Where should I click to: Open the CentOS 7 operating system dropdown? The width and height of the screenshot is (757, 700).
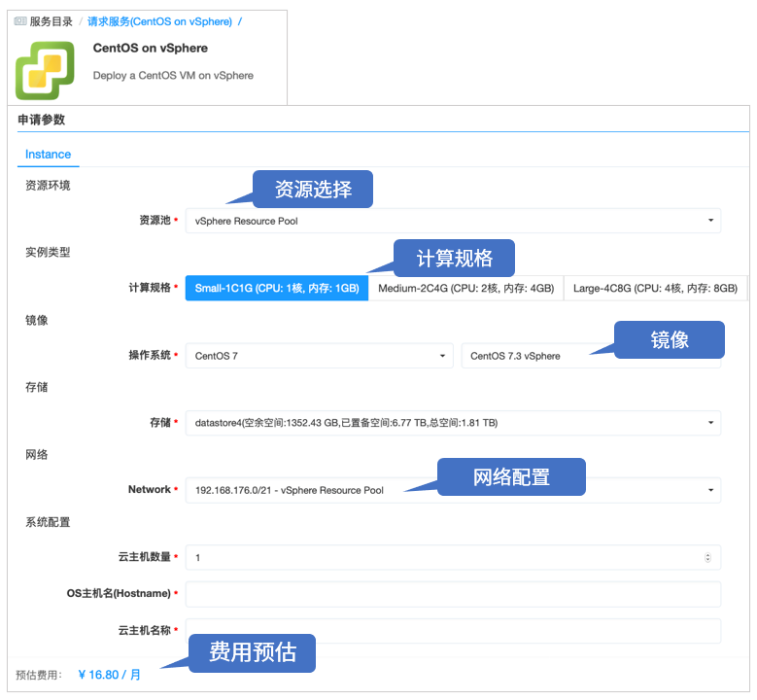(x=319, y=356)
